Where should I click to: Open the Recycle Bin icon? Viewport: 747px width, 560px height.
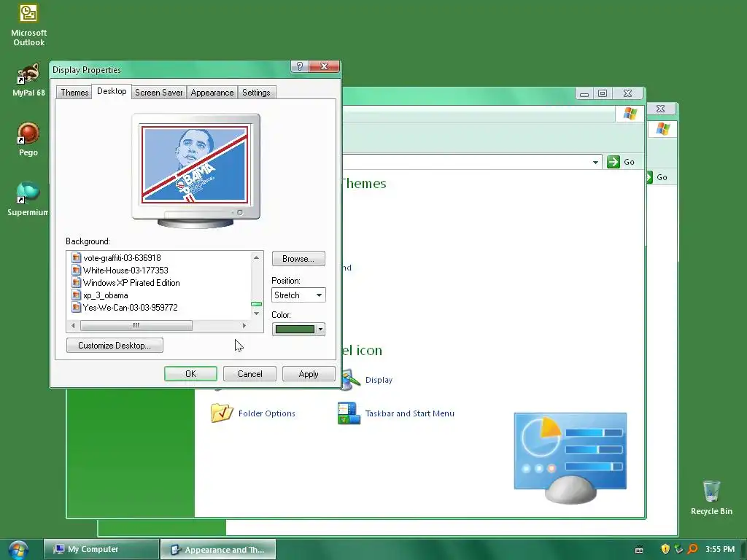tap(711, 497)
